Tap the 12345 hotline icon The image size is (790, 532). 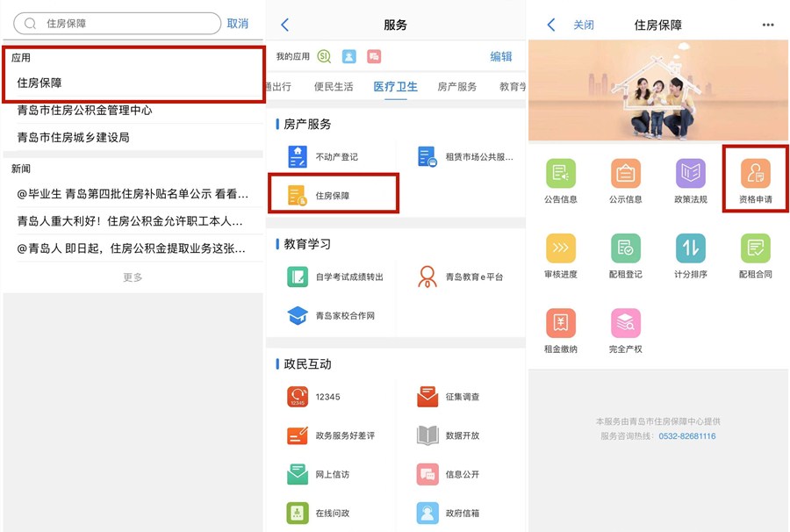(x=298, y=397)
